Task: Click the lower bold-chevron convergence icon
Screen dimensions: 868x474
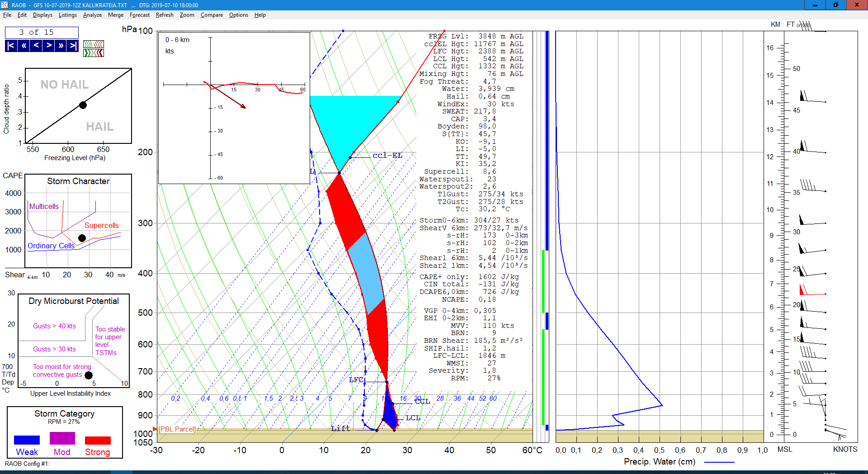Action: (94, 53)
